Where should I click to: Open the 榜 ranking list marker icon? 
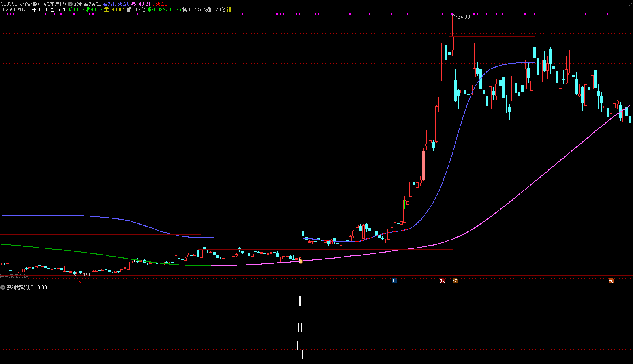click(455, 281)
